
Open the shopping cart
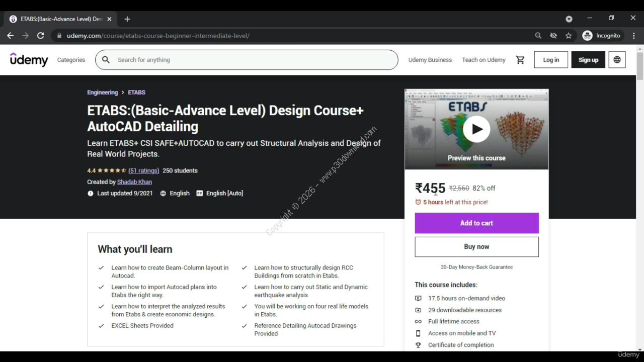point(520,60)
